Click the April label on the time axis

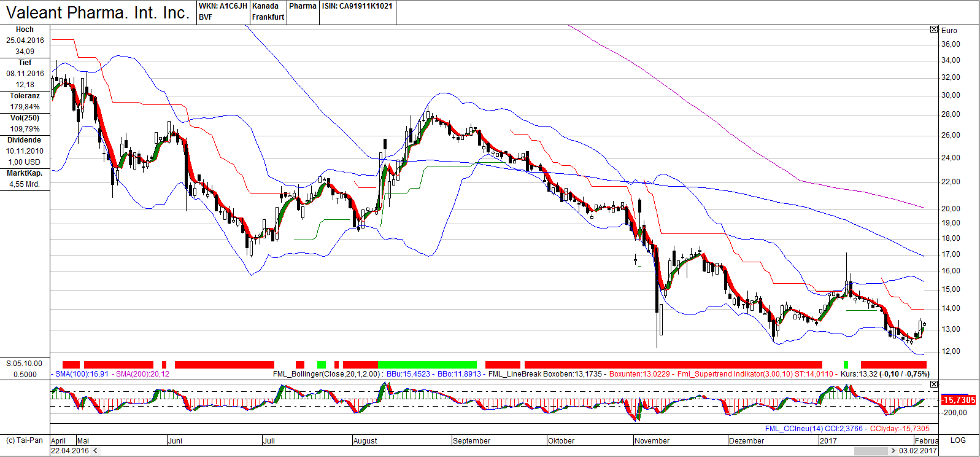tap(58, 441)
